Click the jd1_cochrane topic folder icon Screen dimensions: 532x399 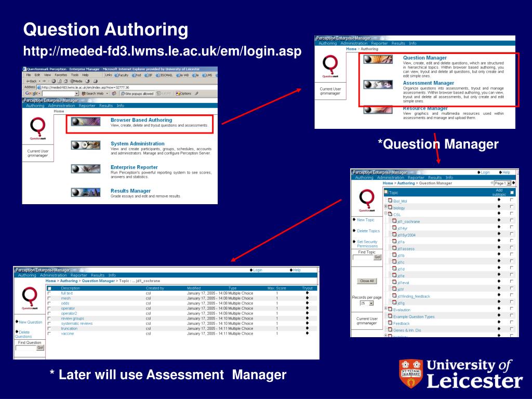click(x=394, y=221)
